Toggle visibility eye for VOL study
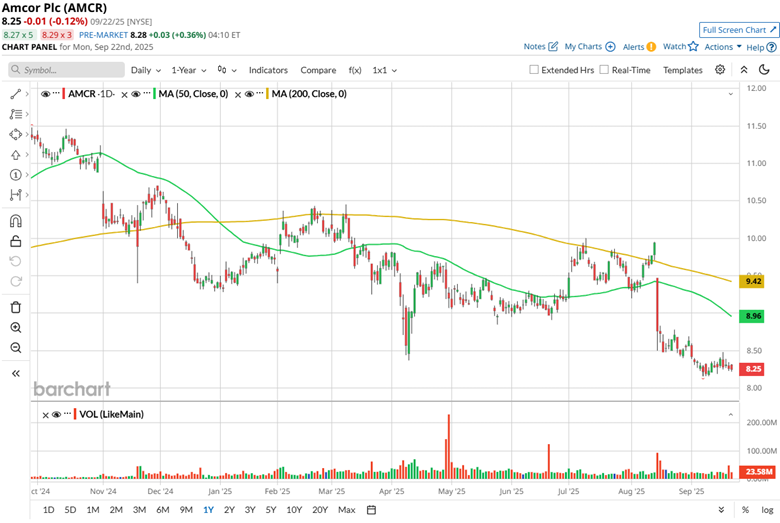The height and width of the screenshot is (523, 780). click(57, 415)
